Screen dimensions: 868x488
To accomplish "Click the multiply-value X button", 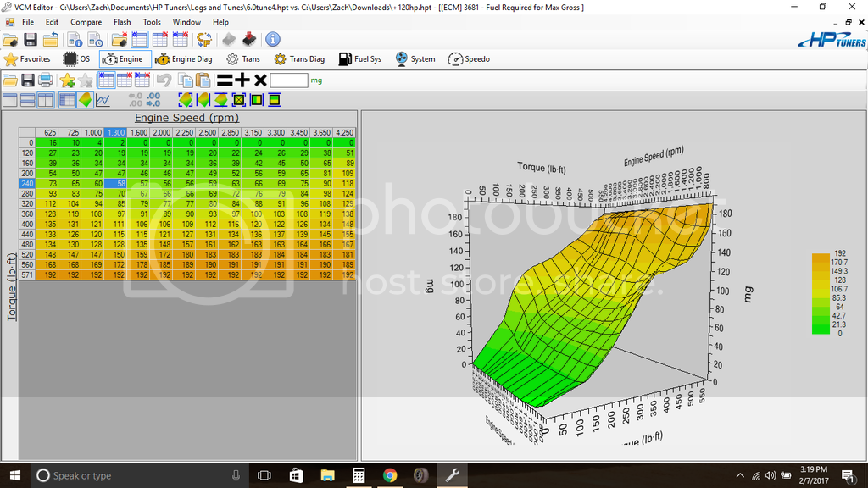I will pyautogui.click(x=260, y=80).
